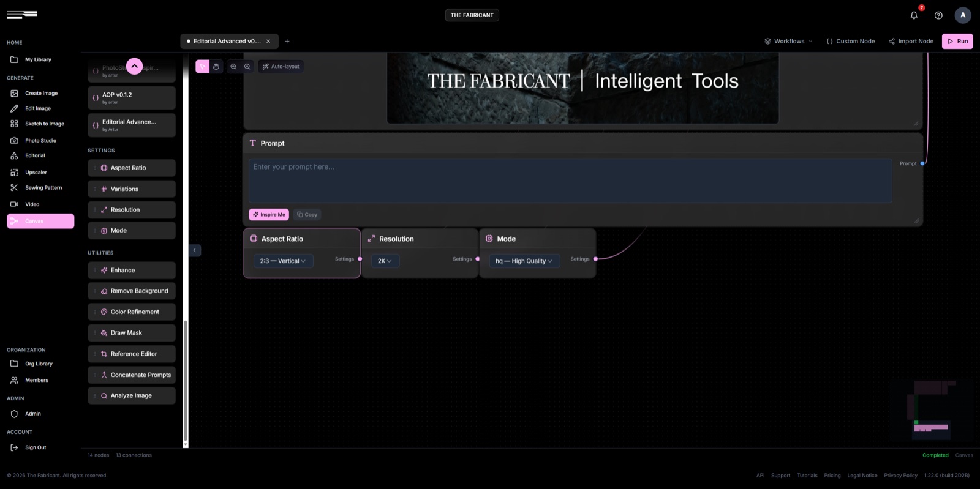This screenshot has height=489, width=980.
Task: Add the Analyze Image utility node
Action: pos(132,396)
